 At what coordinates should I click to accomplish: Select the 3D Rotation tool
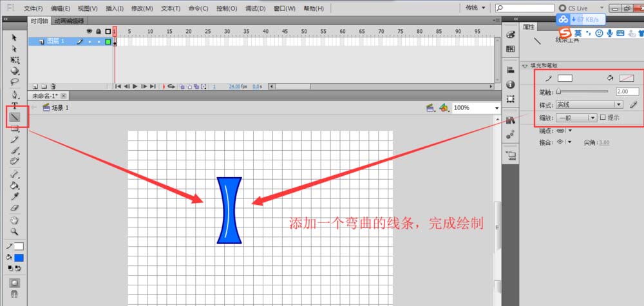(x=14, y=71)
